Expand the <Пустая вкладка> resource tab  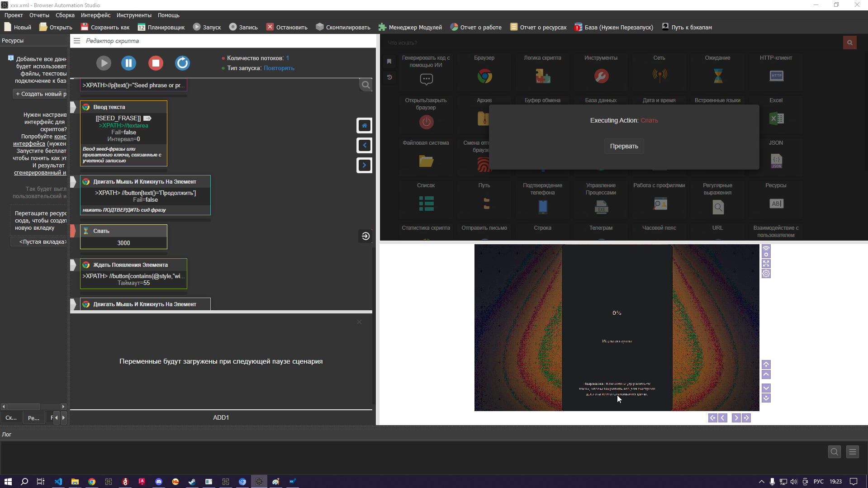43,242
